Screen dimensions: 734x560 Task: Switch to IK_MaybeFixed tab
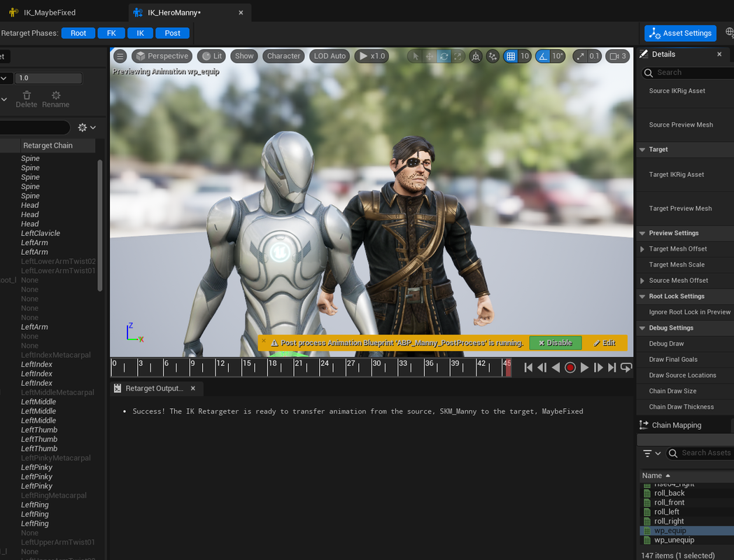[x=49, y=13]
